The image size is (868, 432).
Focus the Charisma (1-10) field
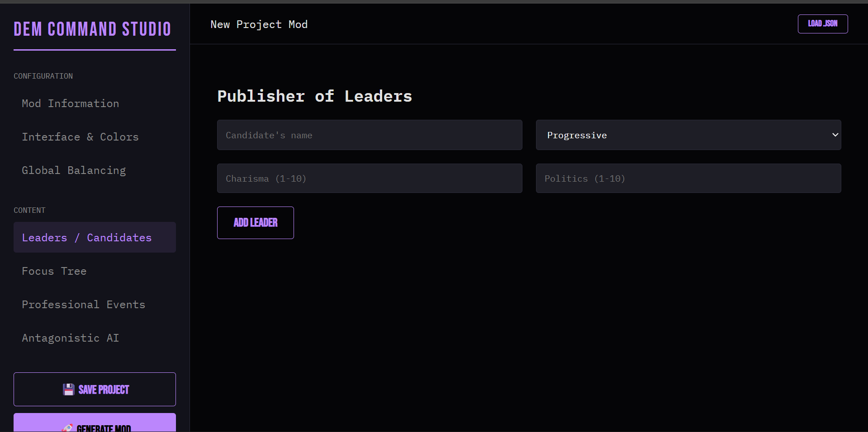(x=370, y=178)
